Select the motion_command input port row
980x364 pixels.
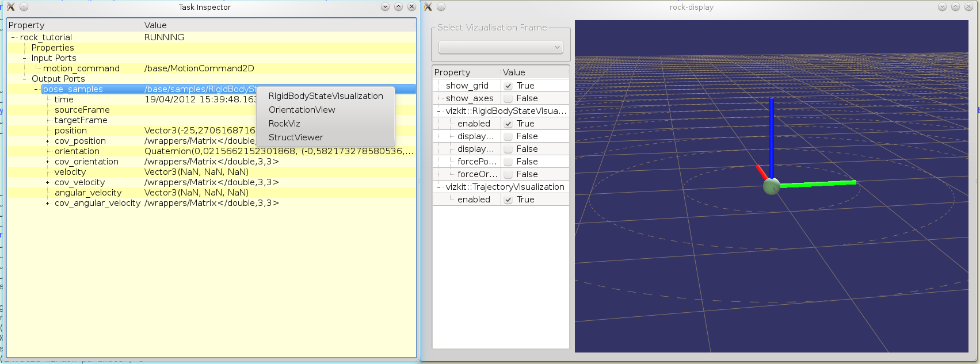(81, 68)
